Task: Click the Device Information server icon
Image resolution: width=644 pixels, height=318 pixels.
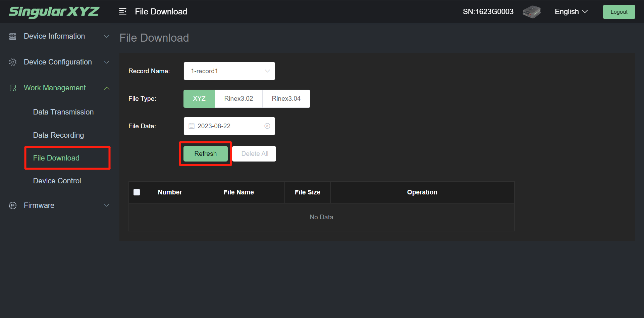Action: pyautogui.click(x=13, y=37)
